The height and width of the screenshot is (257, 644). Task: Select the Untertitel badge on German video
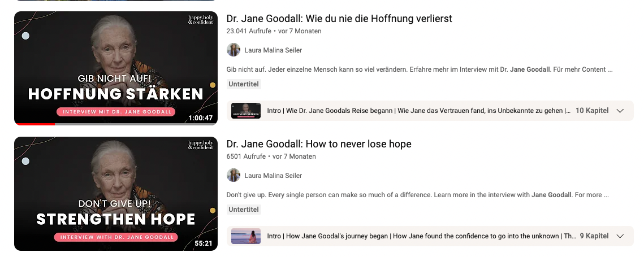pyautogui.click(x=244, y=84)
